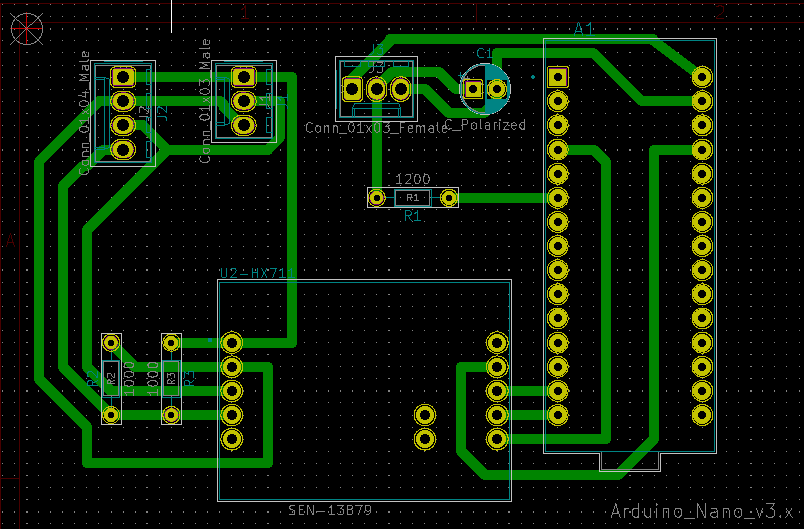Select the top pad of resistor R3
804x529 pixels.
(x=171, y=342)
